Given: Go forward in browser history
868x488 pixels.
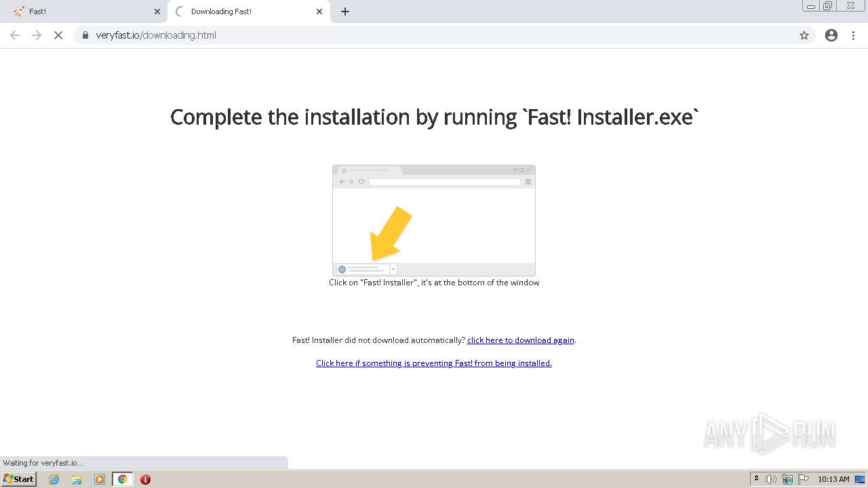Looking at the screenshot, I should click(x=37, y=35).
